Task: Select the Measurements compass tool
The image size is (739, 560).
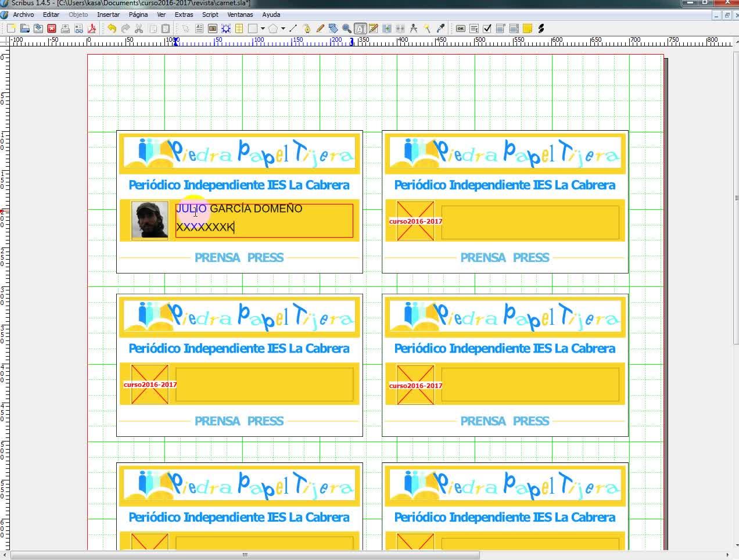Action: pyautogui.click(x=414, y=28)
